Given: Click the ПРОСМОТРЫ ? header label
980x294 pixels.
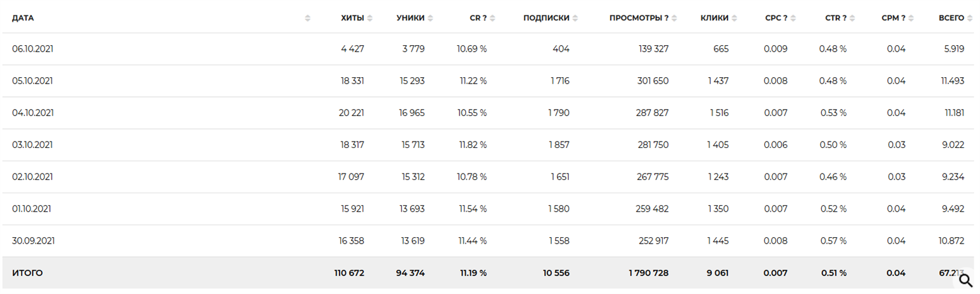Looking at the screenshot, I should 639,18.
